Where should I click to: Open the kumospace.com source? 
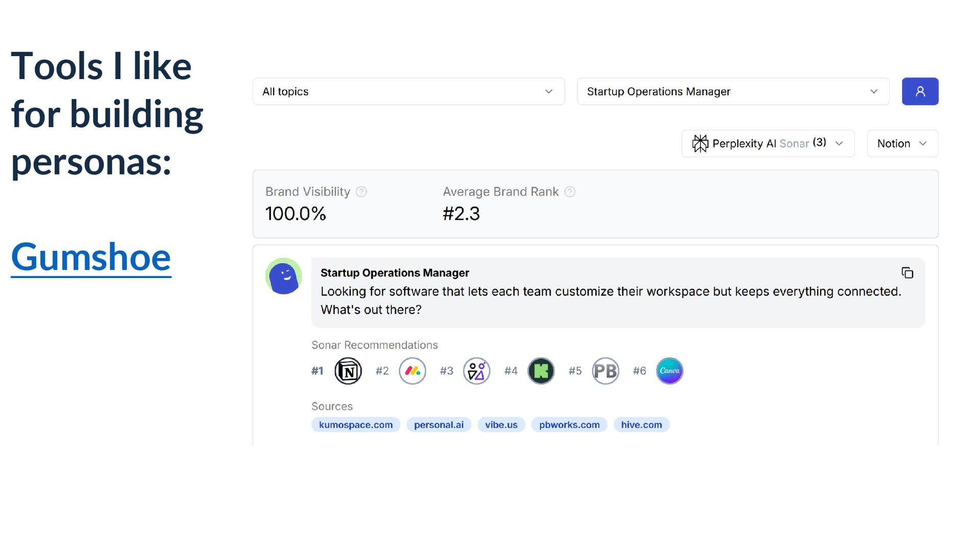[x=356, y=424]
